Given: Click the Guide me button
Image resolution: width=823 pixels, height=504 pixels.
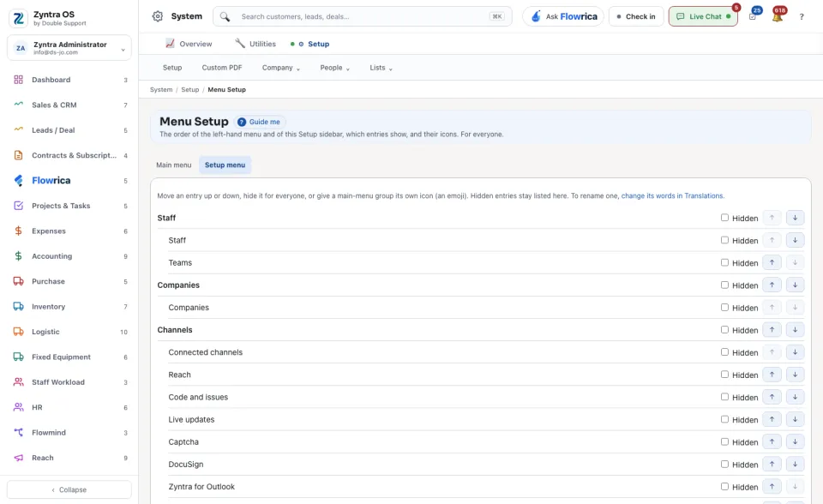Looking at the screenshot, I should click(259, 122).
